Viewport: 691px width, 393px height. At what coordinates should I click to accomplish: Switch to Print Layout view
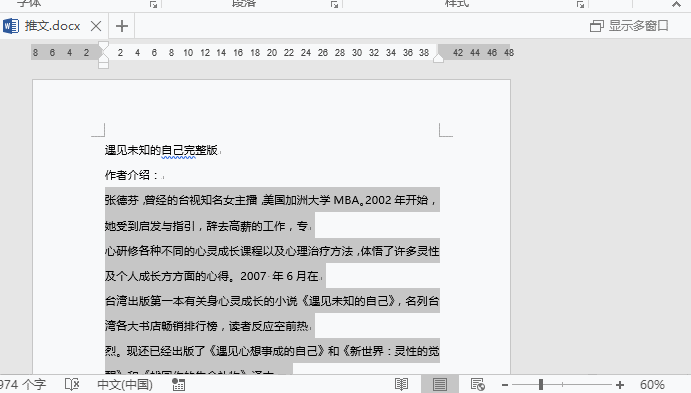(x=440, y=385)
